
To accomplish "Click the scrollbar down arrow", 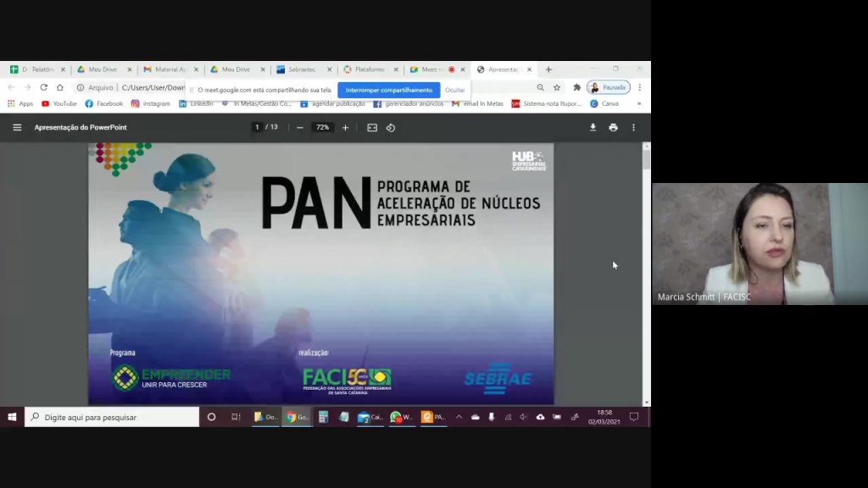I will coord(646,402).
